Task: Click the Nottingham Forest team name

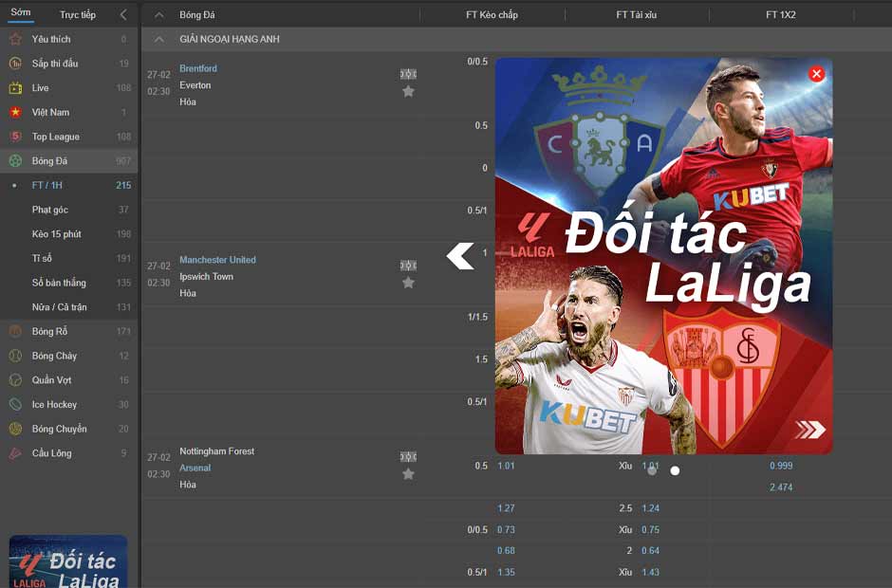Action: tap(216, 450)
